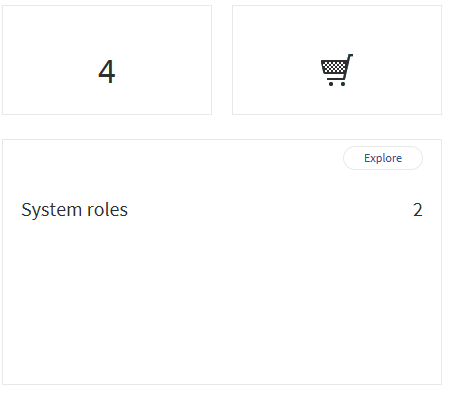Viewport: 459px width, 399px height.
Task: Open the Explore button
Action: (383, 158)
